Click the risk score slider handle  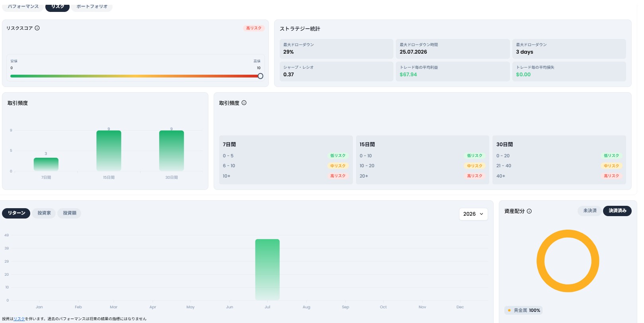point(260,76)
